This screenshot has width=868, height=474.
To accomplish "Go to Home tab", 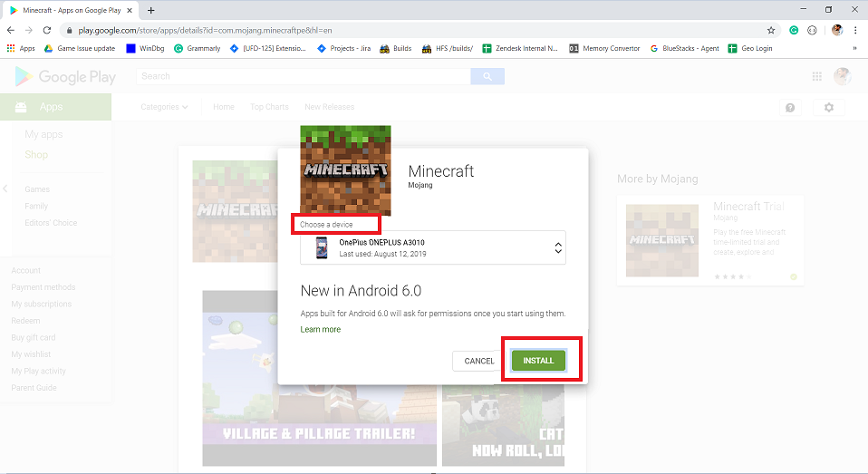I will click(x=224, y=107).
